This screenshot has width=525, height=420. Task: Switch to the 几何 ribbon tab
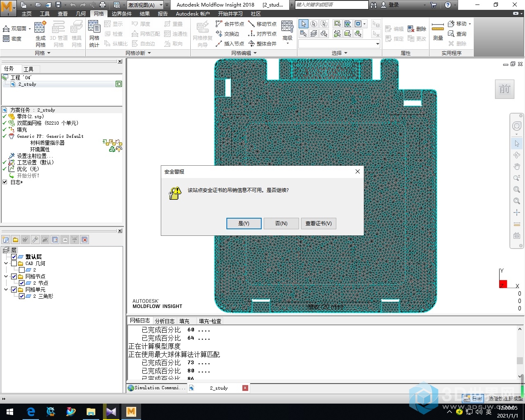click(x=81, y=14)
